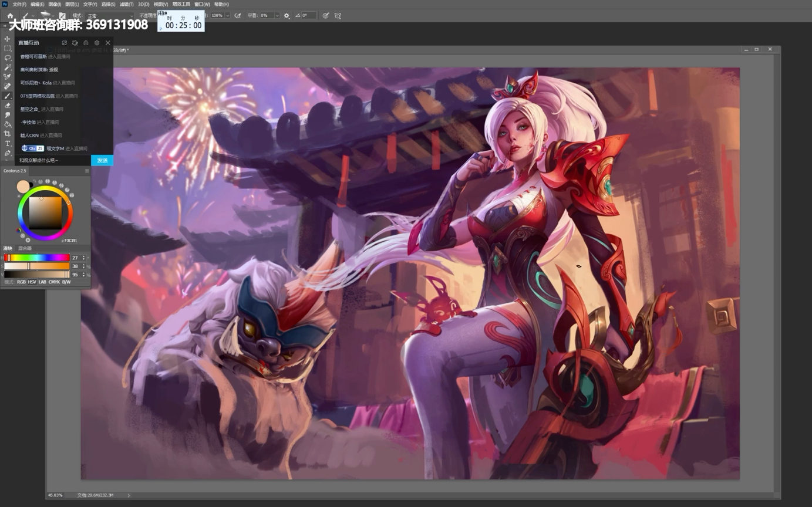Open the 窗口(W) menu
The width and height of the screenshot is (812, 507).
[x=203, y=4]
